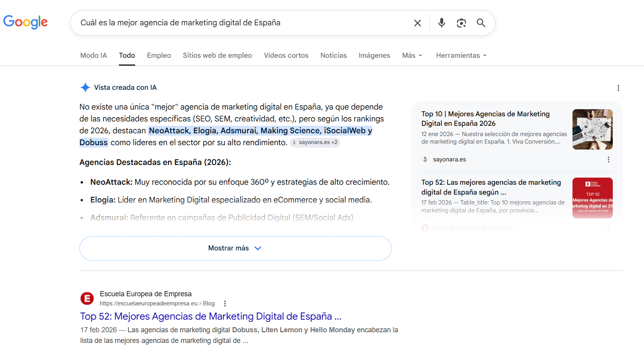This screenshot has width=644, height=356.
Task: Open the Empleo tab
Action: 159,55
